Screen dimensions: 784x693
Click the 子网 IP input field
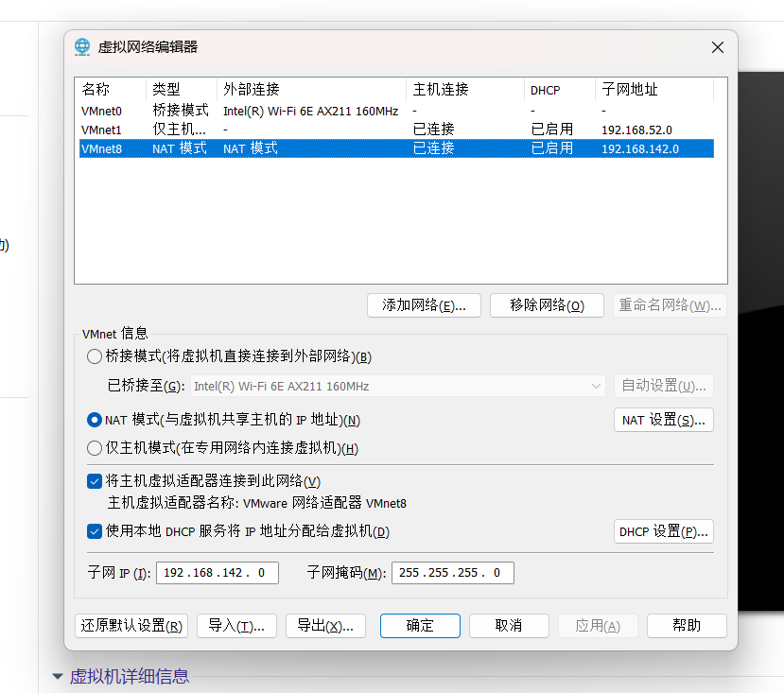218,573
